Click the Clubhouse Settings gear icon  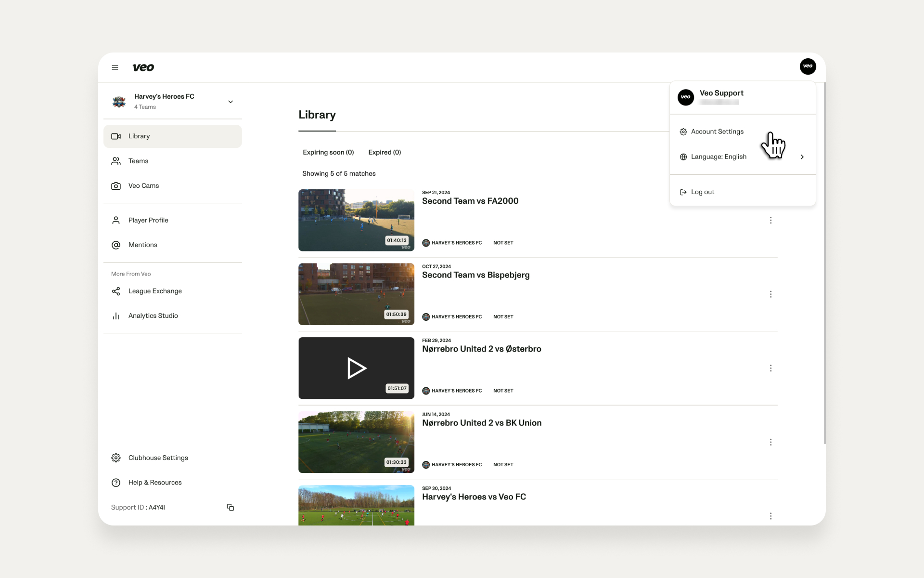[x=116, y=458]
